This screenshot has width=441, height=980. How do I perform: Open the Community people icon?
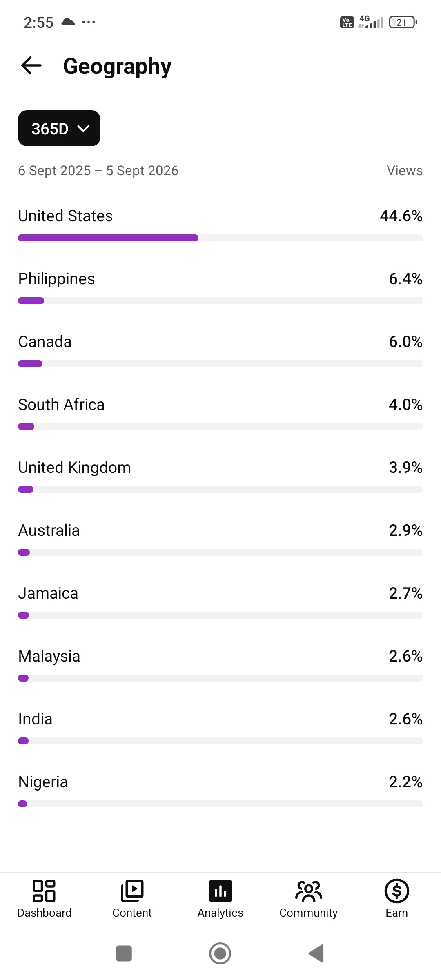[309, 891]
